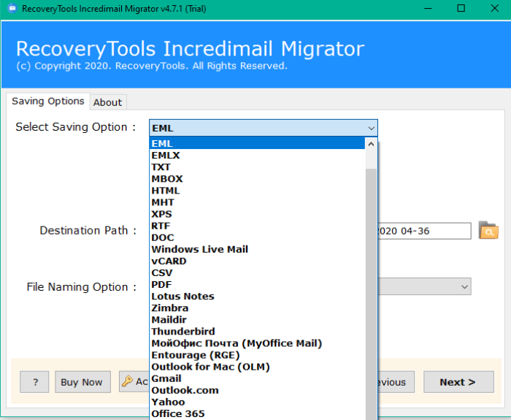This screenshot has height=420, width=511.
Task: Select the Saving Options tab
Action: 48,101
